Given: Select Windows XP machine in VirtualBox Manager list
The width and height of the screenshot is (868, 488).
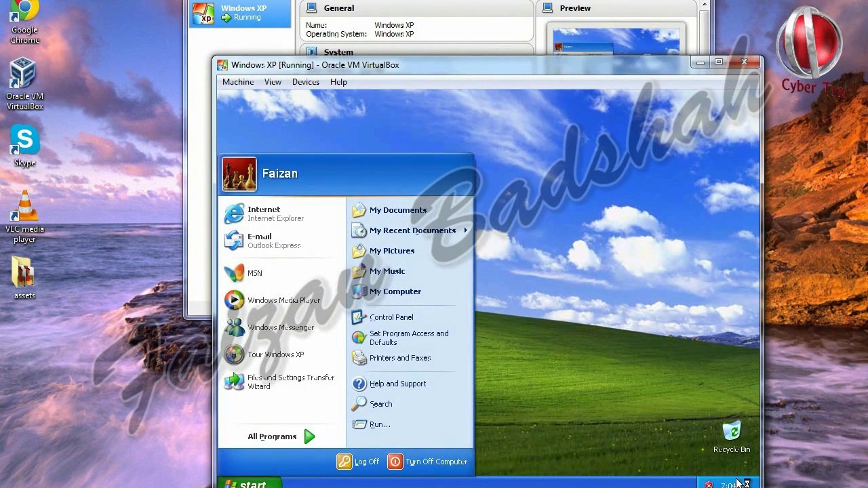Looking at the screenshot, I should pyautogui.click(x=240, y=13).
